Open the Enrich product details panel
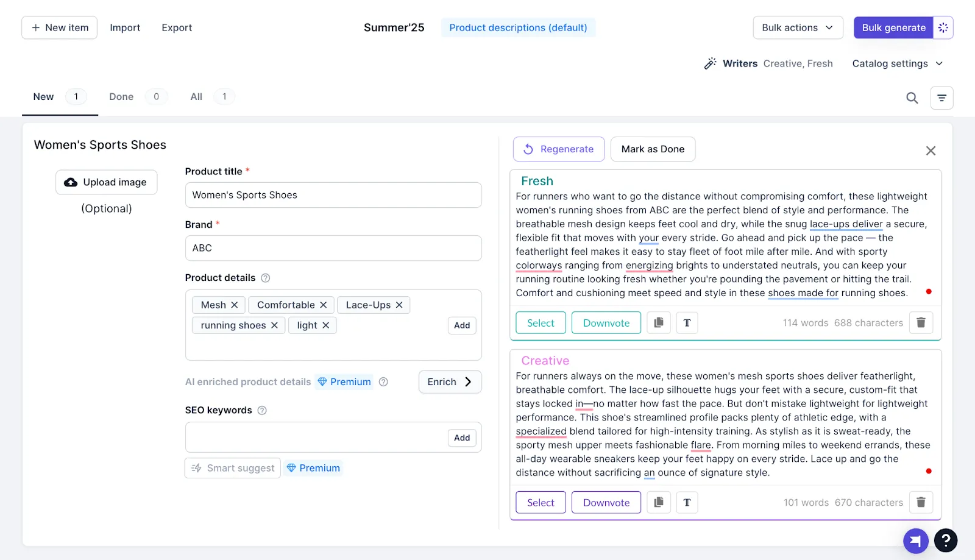975x560 pixels. click(450, 382)
